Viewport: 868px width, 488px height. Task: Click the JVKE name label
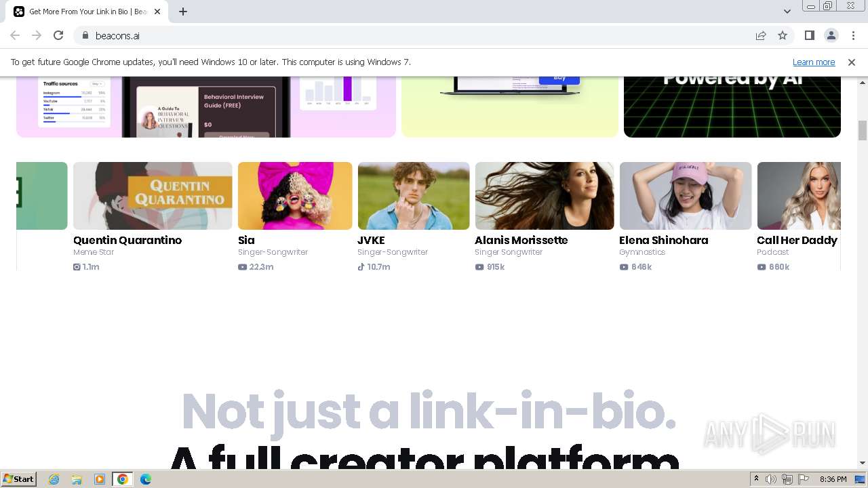click(371, 240)
